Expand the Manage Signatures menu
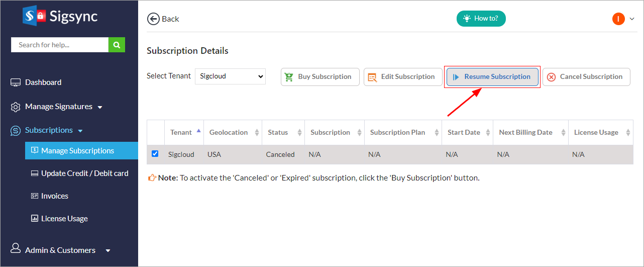The image size is (644, 267). tap(59, 107)
